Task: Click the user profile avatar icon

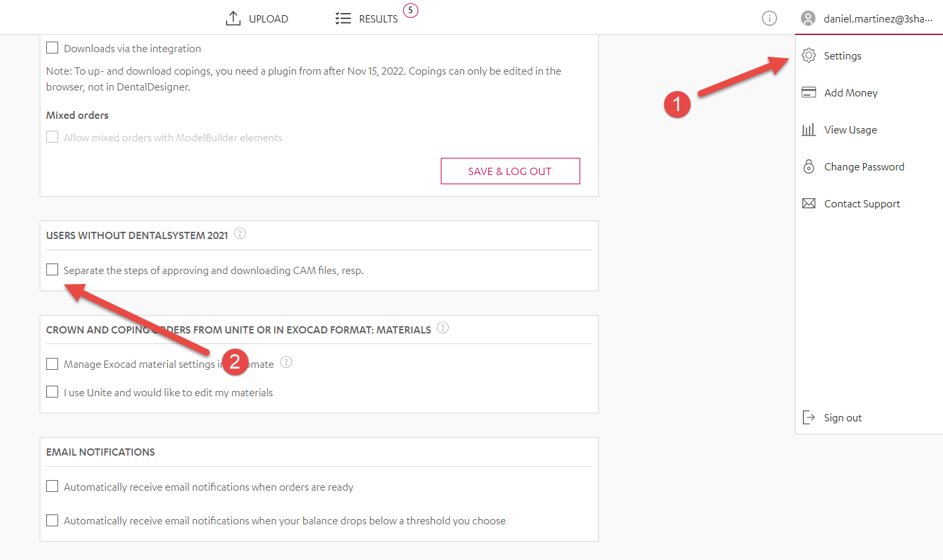Action: point(808,18)
